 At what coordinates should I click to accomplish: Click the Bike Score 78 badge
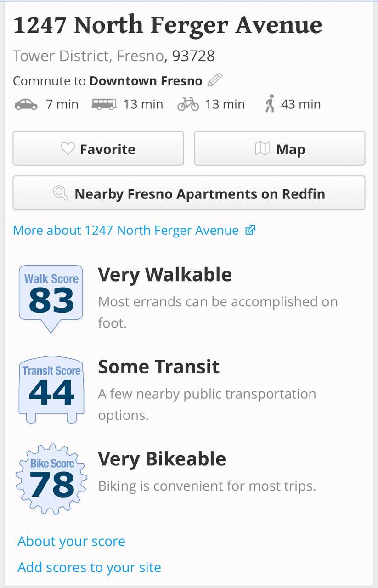coord(51,479)
